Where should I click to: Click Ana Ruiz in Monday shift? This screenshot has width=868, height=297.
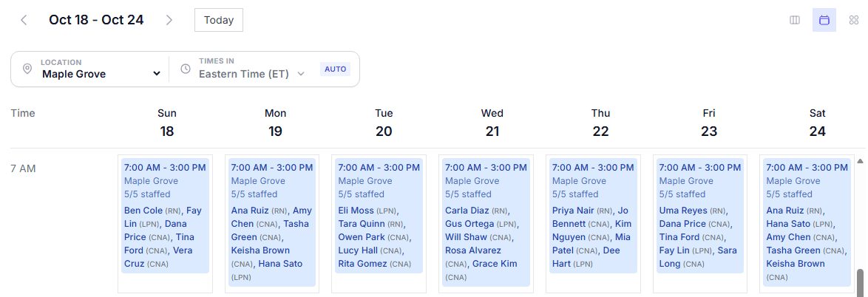tap(250, 210)
